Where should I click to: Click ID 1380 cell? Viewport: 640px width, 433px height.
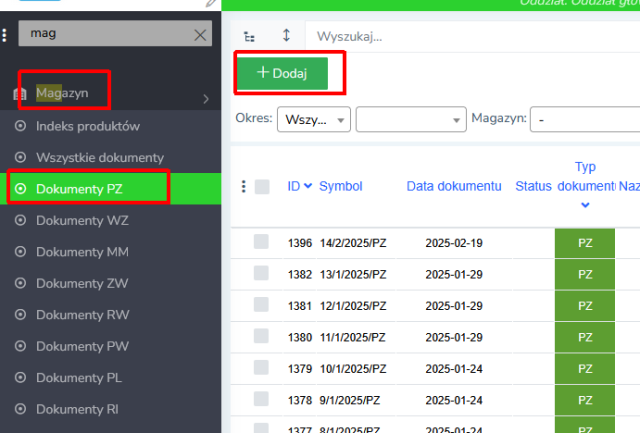tap(300, 338)
